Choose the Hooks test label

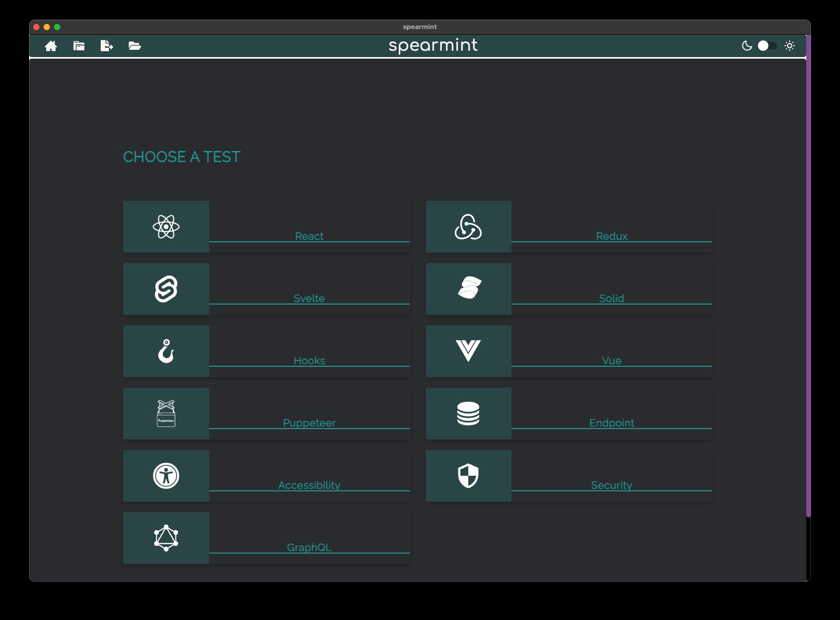pyautogui.click(x=309, y=361)
